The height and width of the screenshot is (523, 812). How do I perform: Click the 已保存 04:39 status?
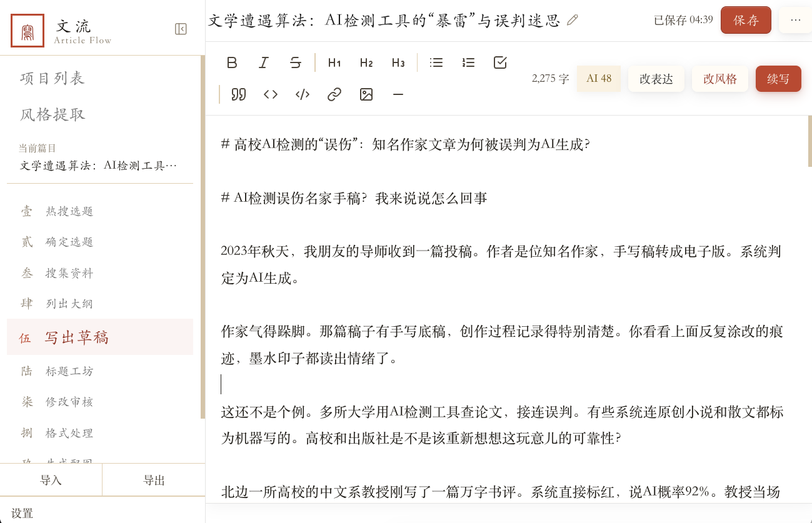[683, 20]
